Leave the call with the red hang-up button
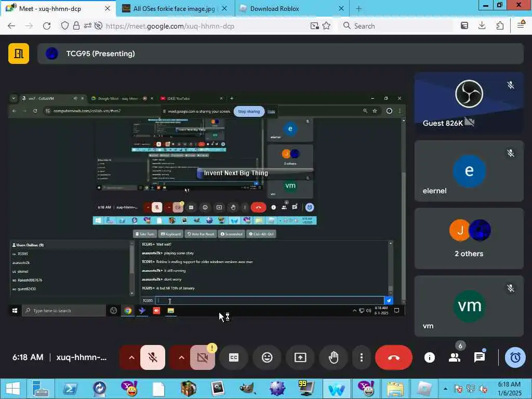 394,357
